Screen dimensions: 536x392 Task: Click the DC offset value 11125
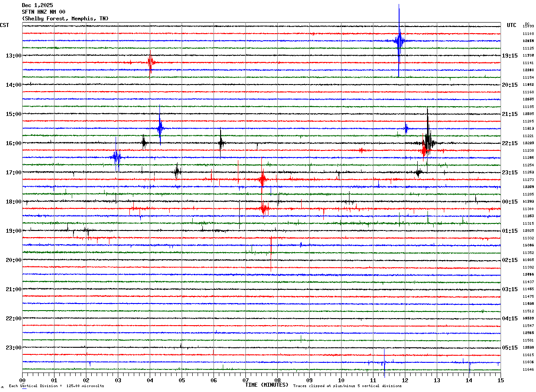(528, 48)
